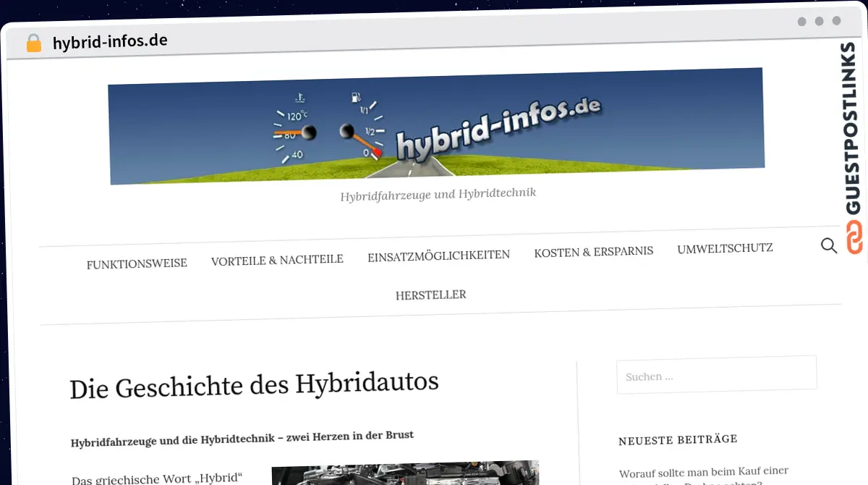Click the Suchen search input field
The width and height of the screenshot is (868, 485).
[717, 375]
